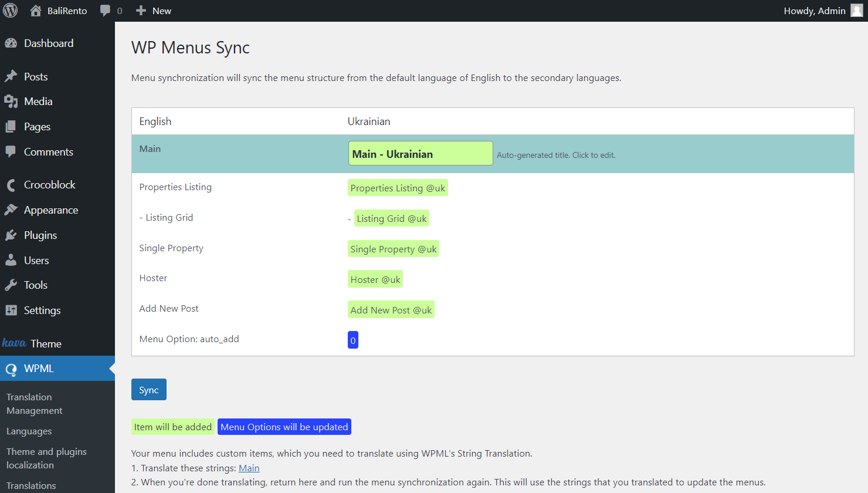Click the English Properties Listing item
The image size is (868, 493).
tap(175, 187)
